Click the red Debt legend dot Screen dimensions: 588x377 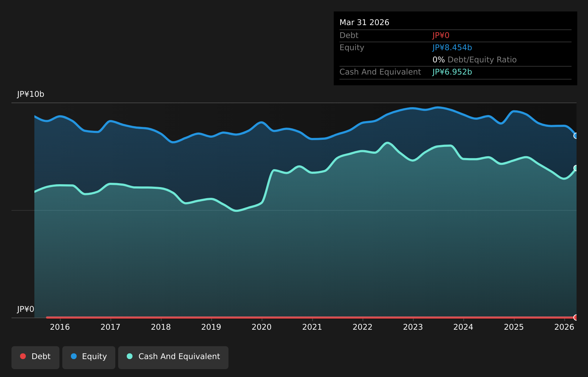pos(23,356)
